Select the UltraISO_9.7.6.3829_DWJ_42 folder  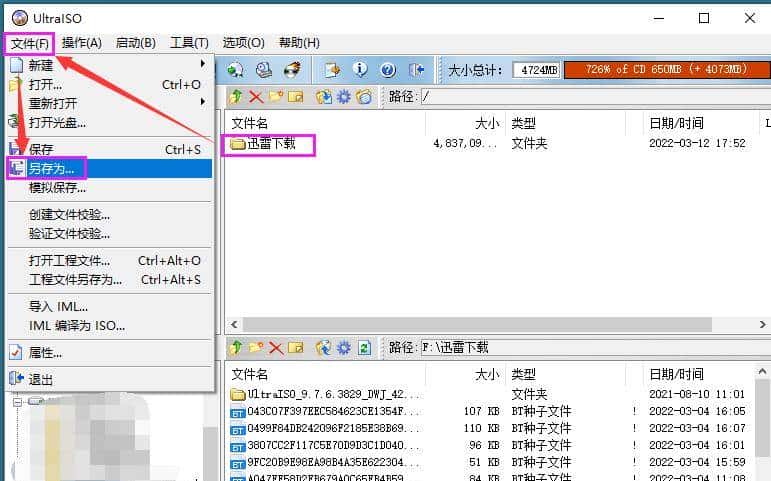[x=325, y=394]
